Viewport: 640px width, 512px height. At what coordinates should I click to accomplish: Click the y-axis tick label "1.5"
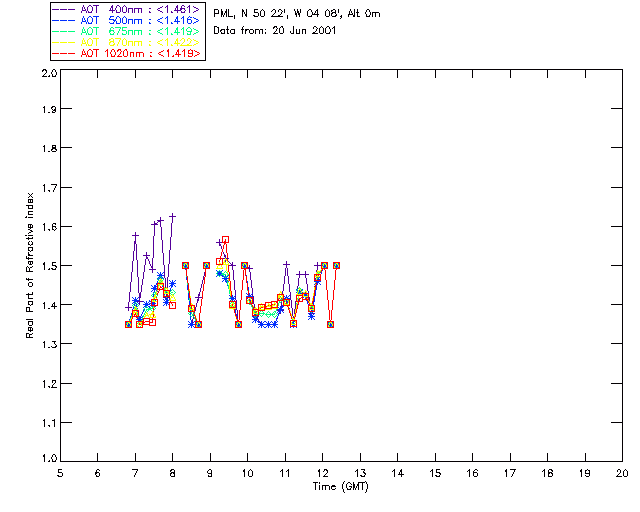[x=49, y=266]
